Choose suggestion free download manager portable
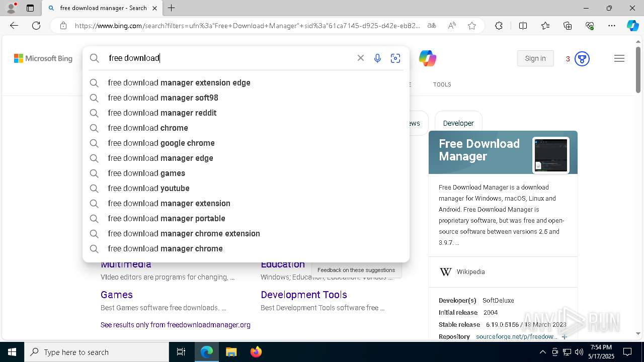 [246, 218]
